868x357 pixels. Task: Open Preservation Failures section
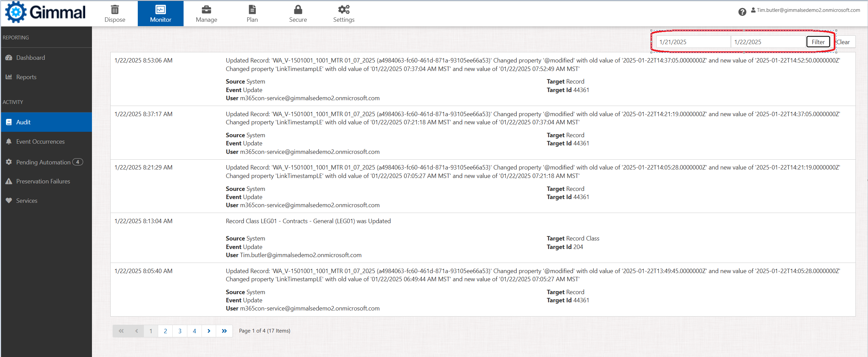tap(43, 181)
